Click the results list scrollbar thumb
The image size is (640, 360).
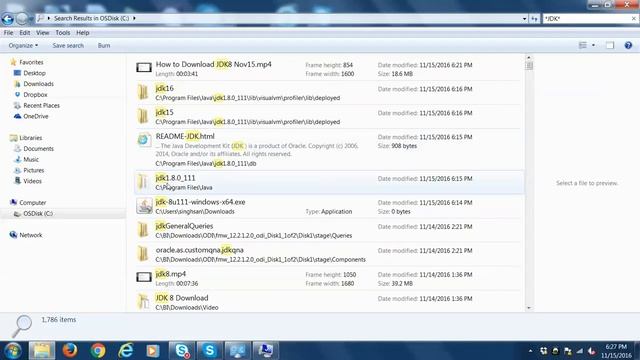(x=529, y=65)
